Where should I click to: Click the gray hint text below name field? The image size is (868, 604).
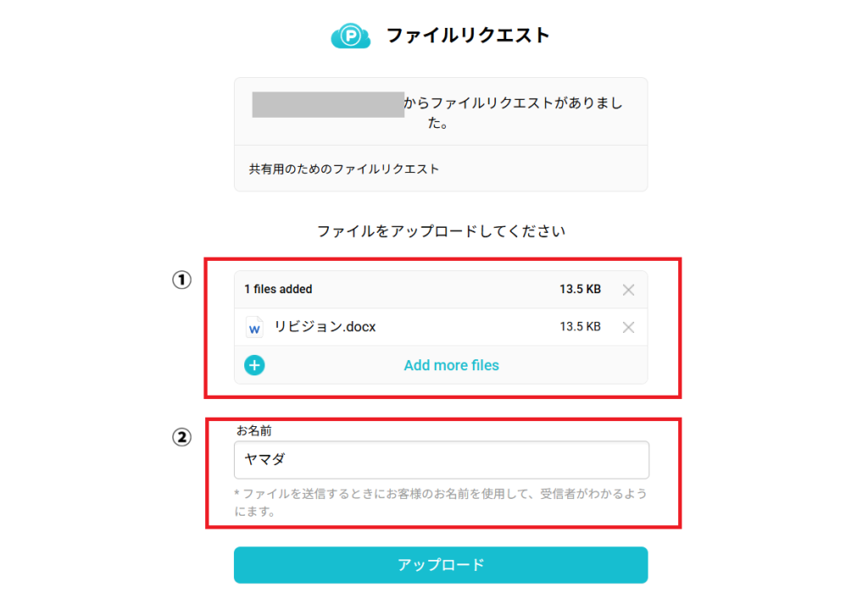click(441, 502)
